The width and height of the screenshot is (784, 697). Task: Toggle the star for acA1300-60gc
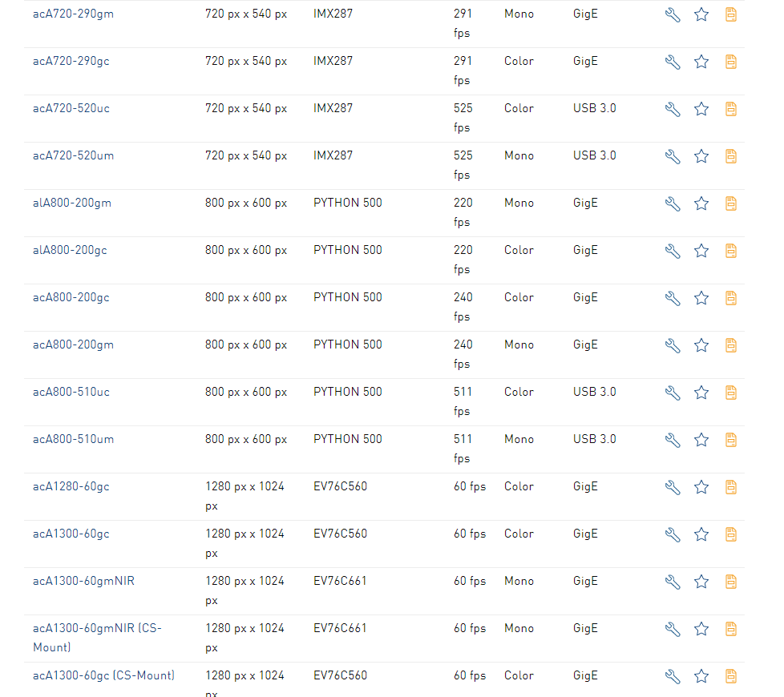click(701, 534)
